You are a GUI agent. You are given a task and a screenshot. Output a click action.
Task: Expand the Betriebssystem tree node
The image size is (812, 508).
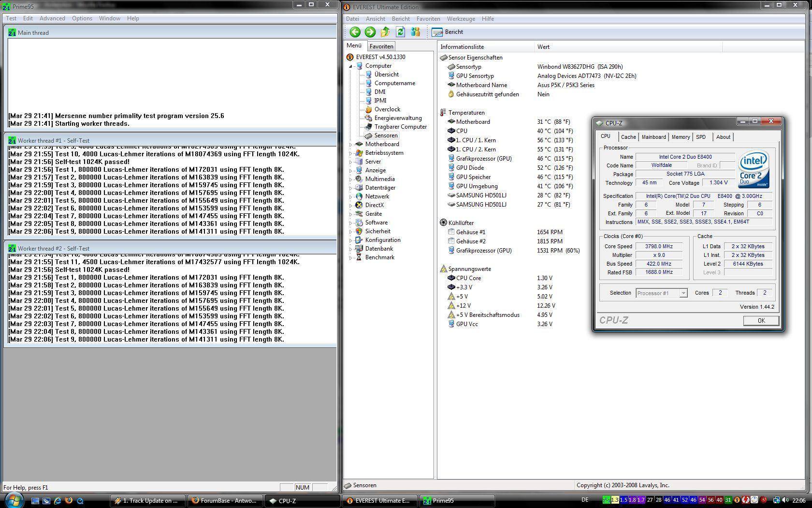(350, 153)
